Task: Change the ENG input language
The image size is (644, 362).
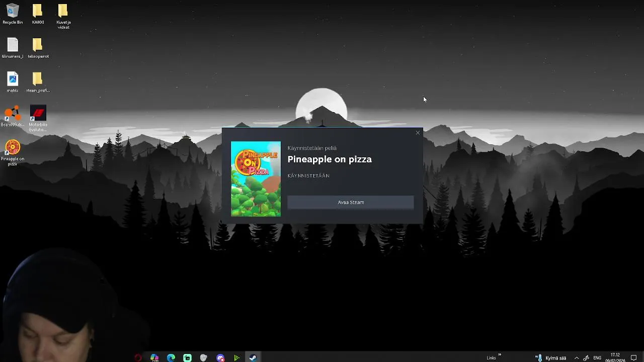Action: pos(597,358)
